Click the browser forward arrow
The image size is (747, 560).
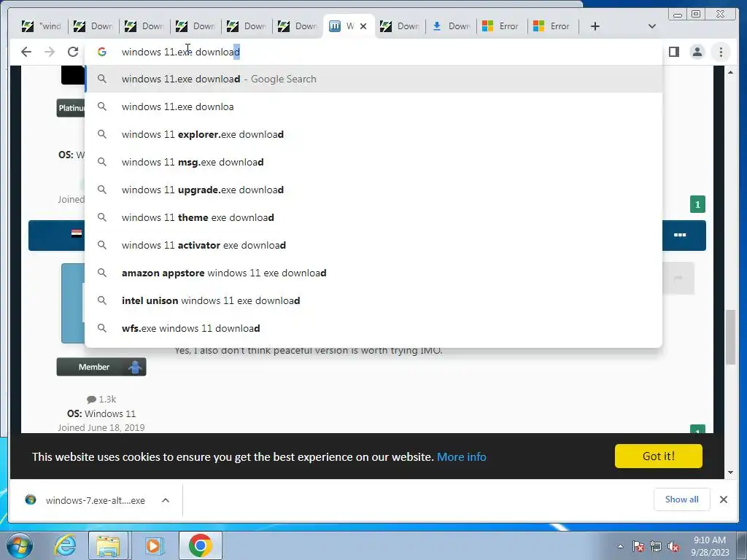tap(50, 52)
